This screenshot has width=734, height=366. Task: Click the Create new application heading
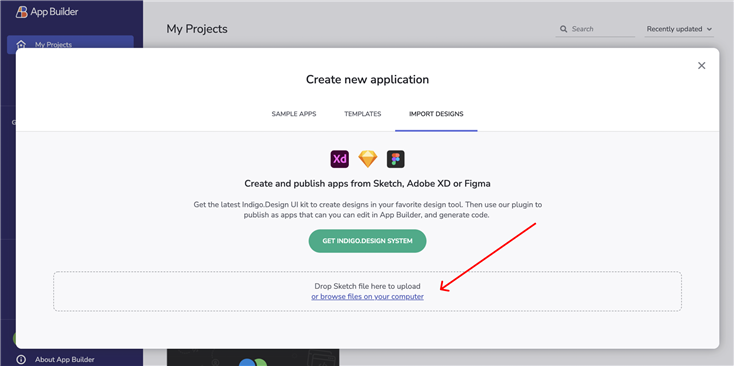367,79
